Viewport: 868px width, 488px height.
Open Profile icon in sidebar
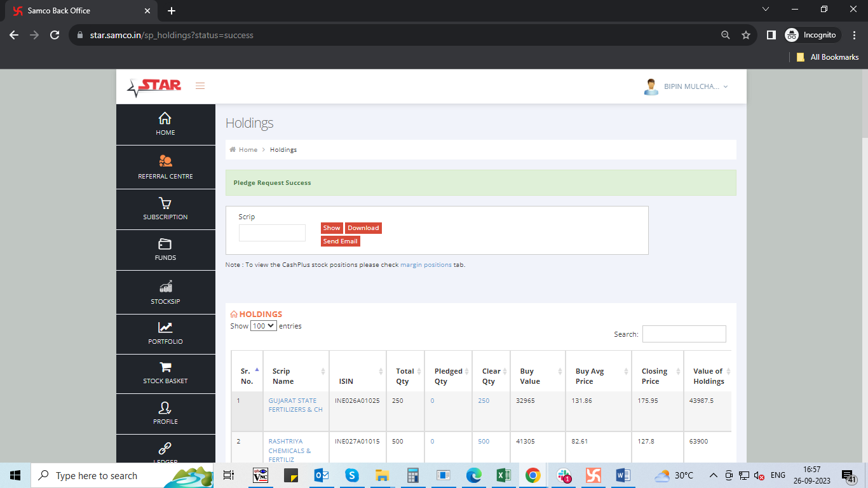point(165,407)
